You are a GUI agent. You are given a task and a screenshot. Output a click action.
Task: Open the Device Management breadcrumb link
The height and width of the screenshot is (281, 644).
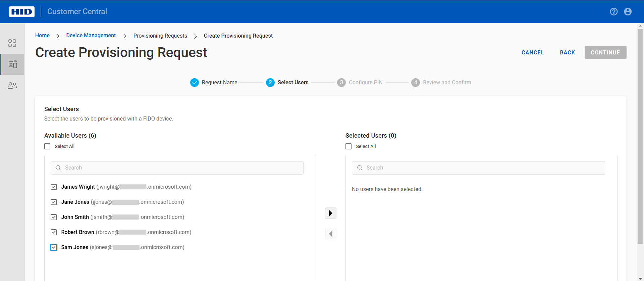(91, 36)
